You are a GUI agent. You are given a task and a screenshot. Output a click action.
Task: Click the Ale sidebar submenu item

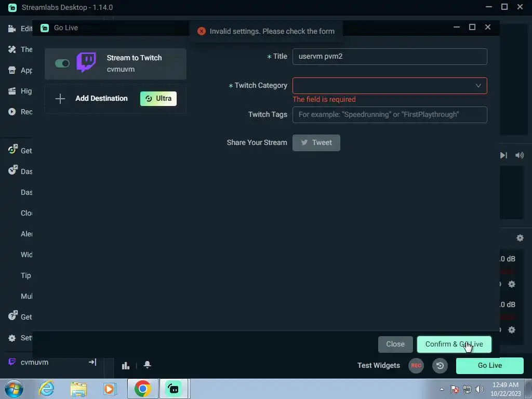[x=26, y=234]
